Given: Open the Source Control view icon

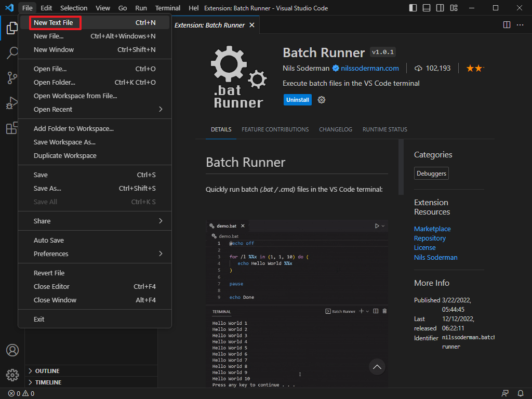Looking at the screenshot, I should [x=12, y=78].
